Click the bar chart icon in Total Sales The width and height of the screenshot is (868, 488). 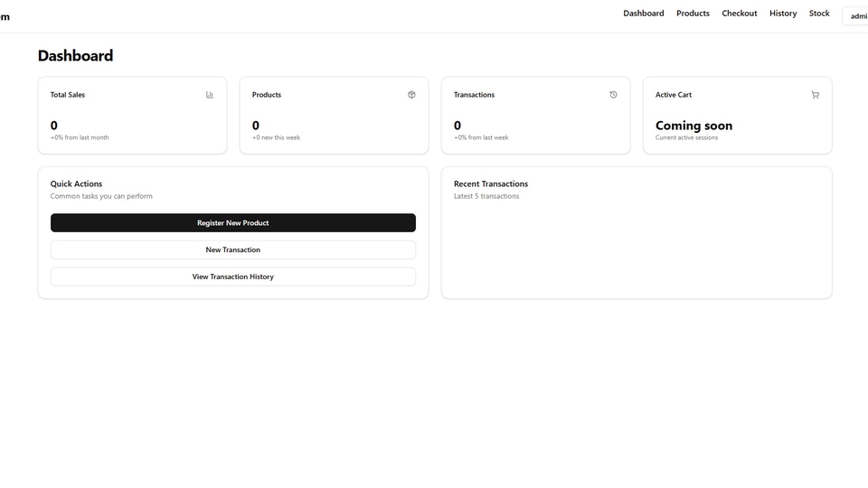210,95
